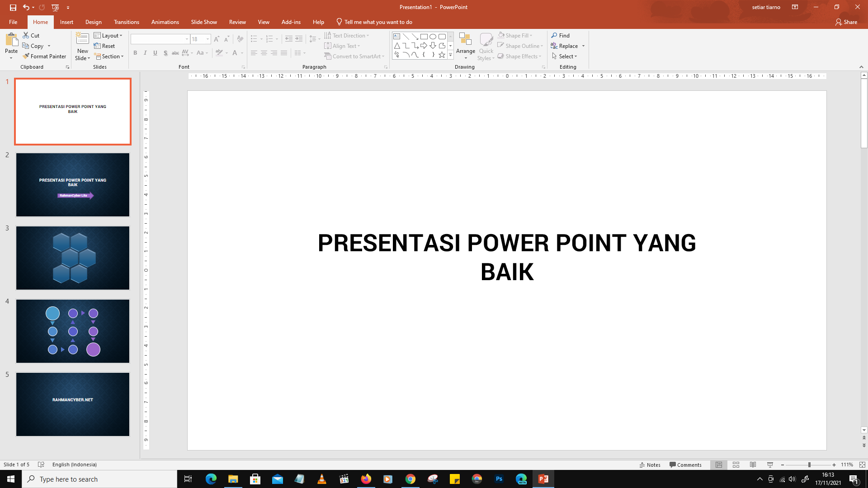868x488 pixels.
Task: Click the New Slide icon
Action: coord(82,40)
